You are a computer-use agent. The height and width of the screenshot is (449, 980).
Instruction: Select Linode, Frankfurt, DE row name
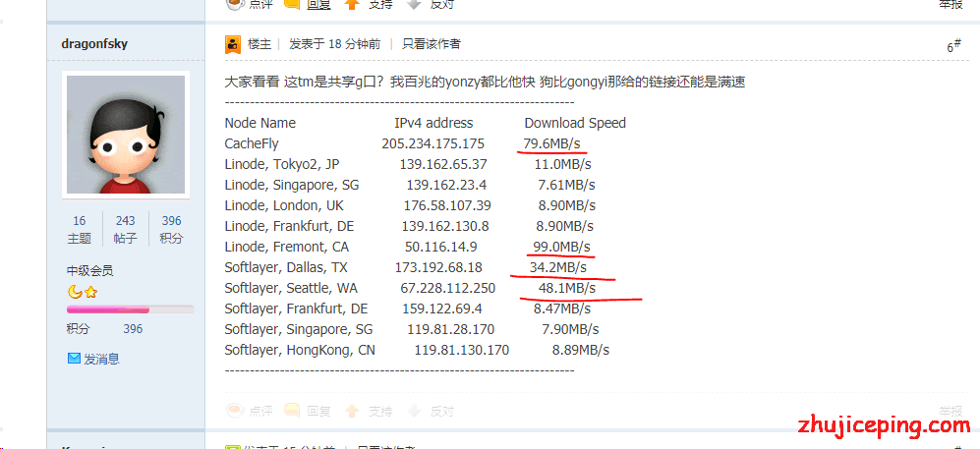289,226
